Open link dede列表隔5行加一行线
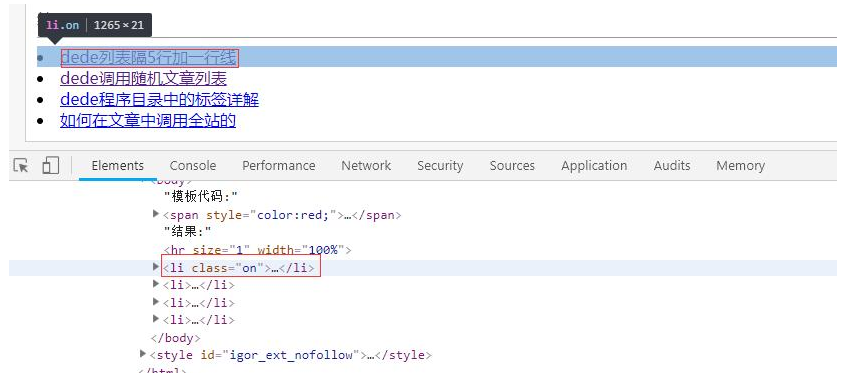 tap(149, 57)
